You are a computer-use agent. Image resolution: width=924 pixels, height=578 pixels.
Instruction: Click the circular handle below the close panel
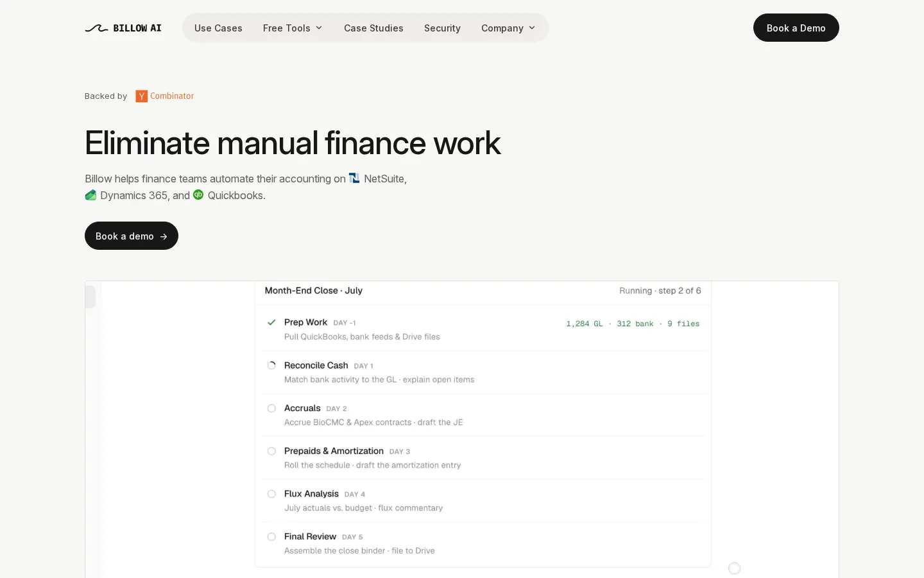click(x=735, y=568)
